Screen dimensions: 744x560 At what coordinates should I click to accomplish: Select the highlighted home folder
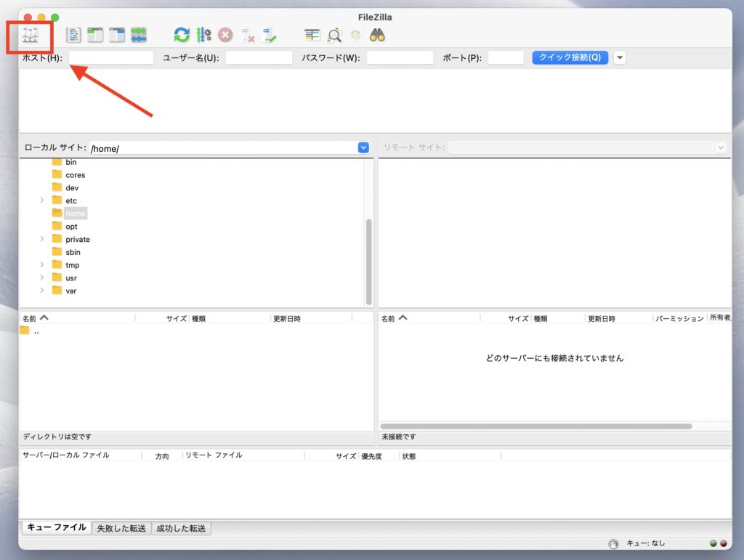click(x=75, y=214)
